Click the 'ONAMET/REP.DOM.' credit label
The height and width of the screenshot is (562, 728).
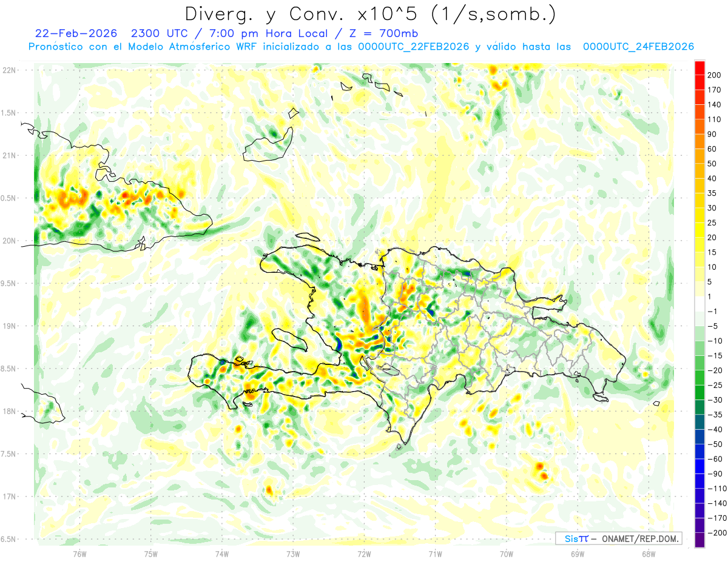[639, 539]
